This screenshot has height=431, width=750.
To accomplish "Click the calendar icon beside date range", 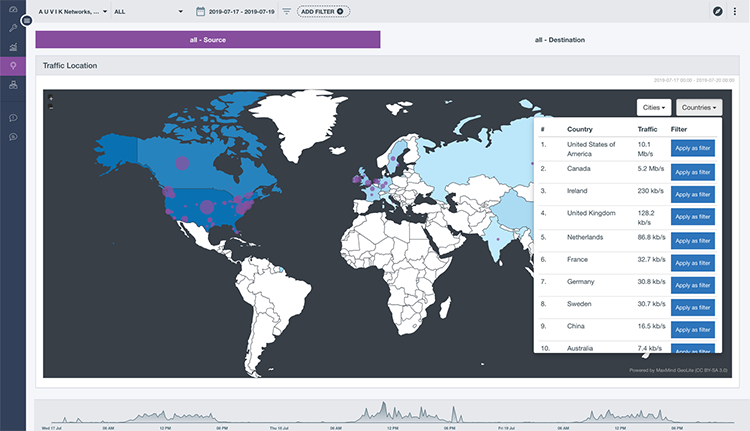I will (x=201, y=11).
